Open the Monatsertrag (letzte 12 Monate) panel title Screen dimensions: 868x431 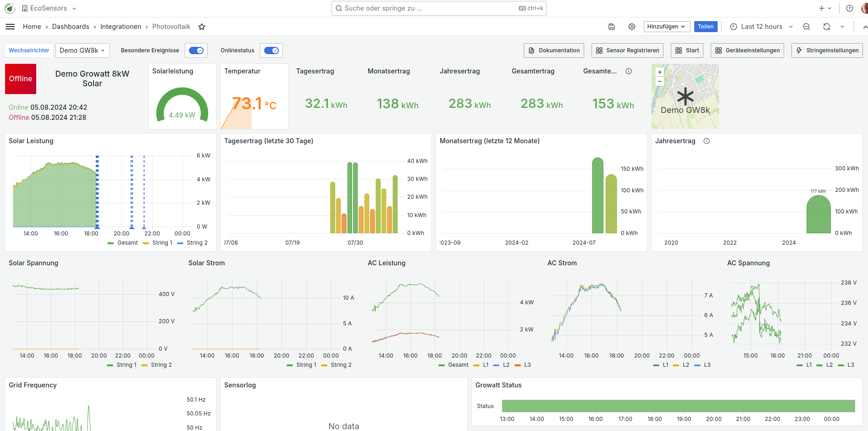click(x=490, y=141)
